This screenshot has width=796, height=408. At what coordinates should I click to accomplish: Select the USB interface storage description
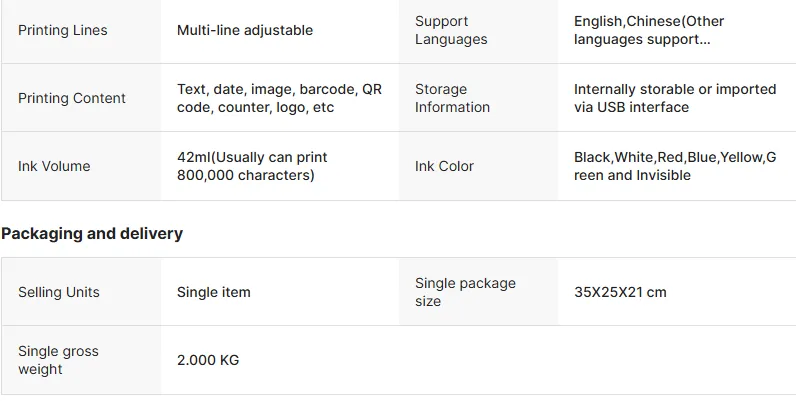click(x=675, y=98)
